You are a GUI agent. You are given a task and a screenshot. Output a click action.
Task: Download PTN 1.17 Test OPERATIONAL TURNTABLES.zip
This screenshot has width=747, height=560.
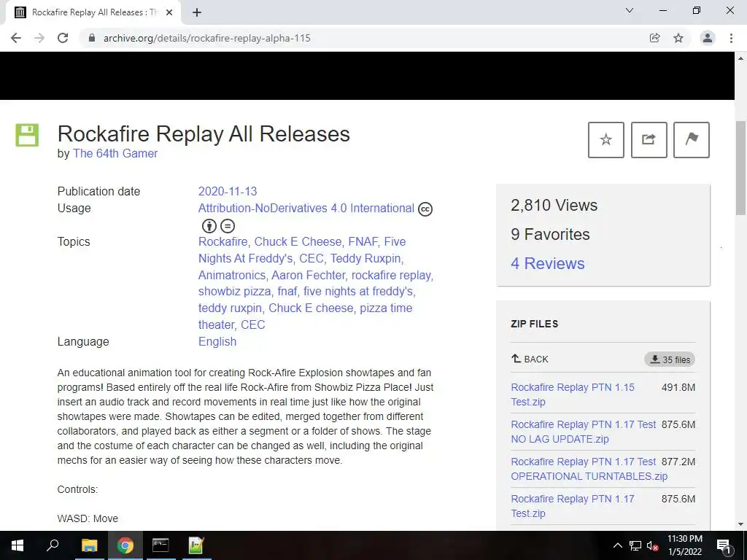pyautogui.click(x=589, y=469)
